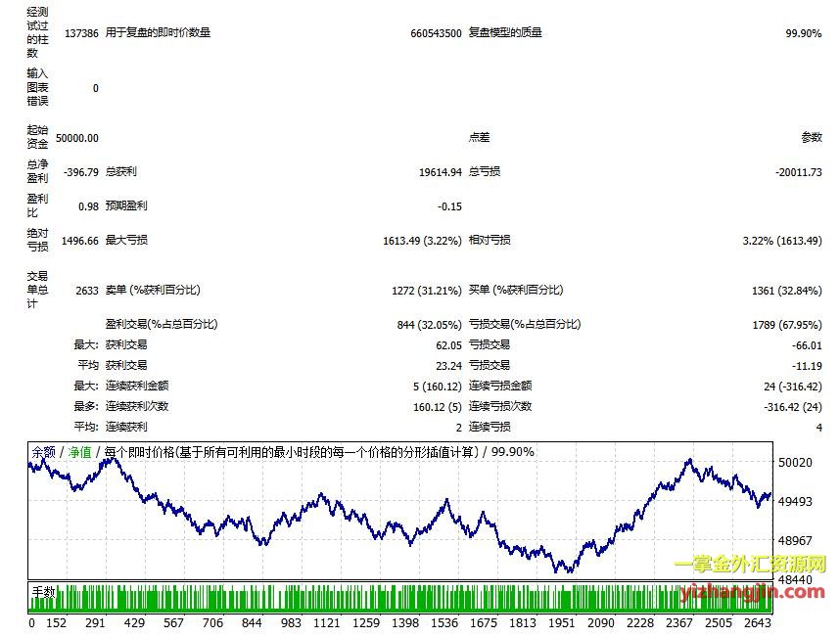Click the 最大亏损 value 1613.49 (3.22%)
This screenshot has width=840, height=637.
tap(422, 241)
